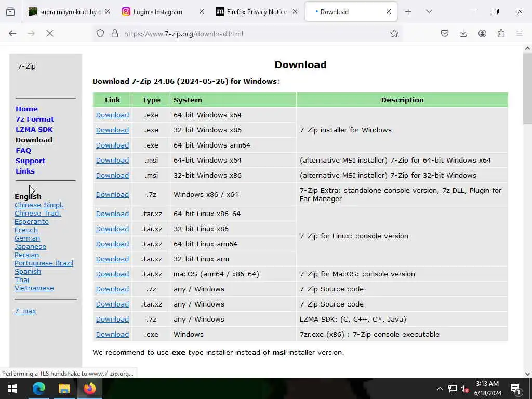Switch language to Vietnamese
532x399 pixels.
point(34,288)
